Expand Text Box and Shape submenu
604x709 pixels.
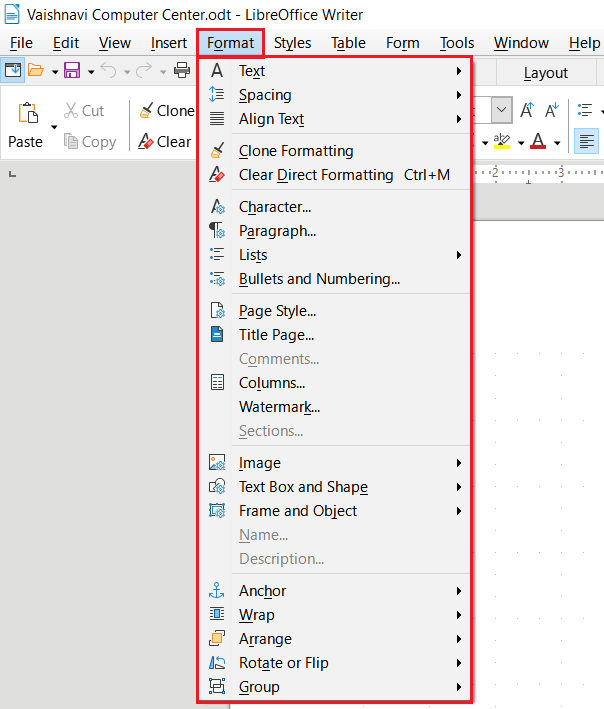[x=335, y=487]
